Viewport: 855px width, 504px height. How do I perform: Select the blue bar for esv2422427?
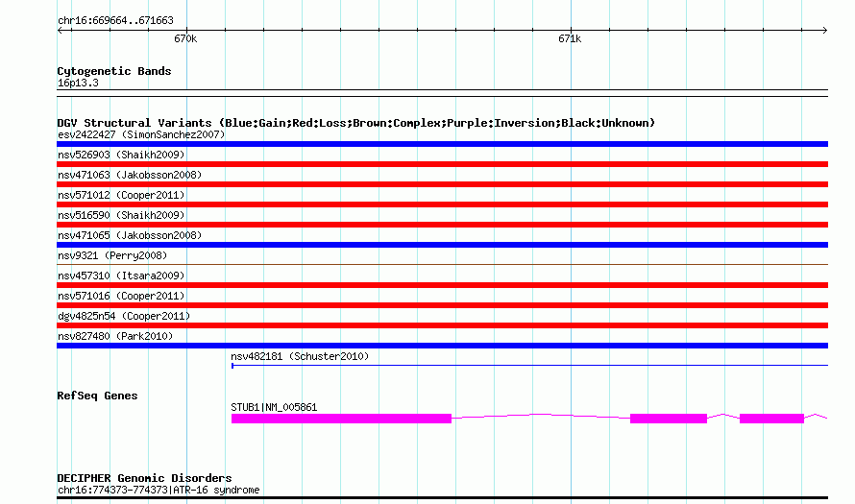click(x=442, y=144)
